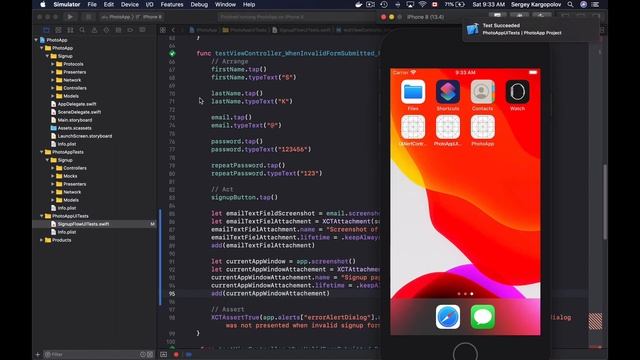
Task: Toggle source-controlled files filter
Action: tap(150, 354)
